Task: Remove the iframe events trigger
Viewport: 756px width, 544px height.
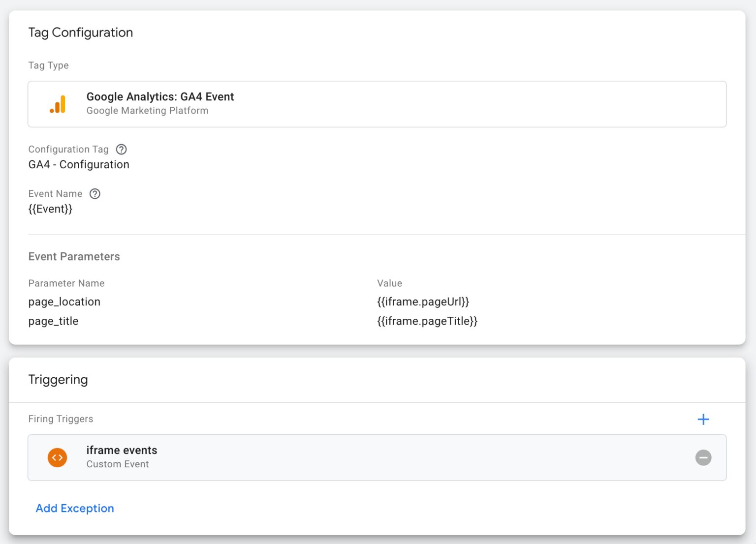Action: coord(703,458)
